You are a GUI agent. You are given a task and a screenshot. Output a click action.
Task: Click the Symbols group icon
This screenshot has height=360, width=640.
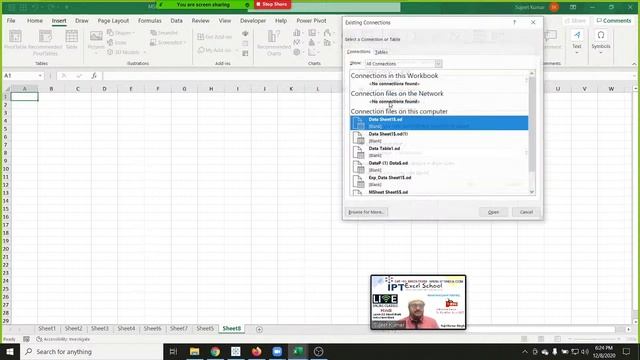pyautogui.click(x=601, y=41)
